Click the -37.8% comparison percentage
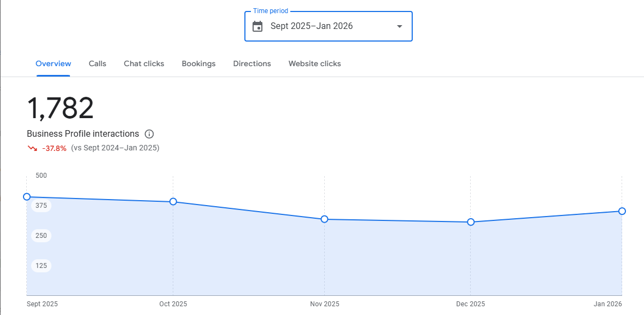 [x=54, y=148]
